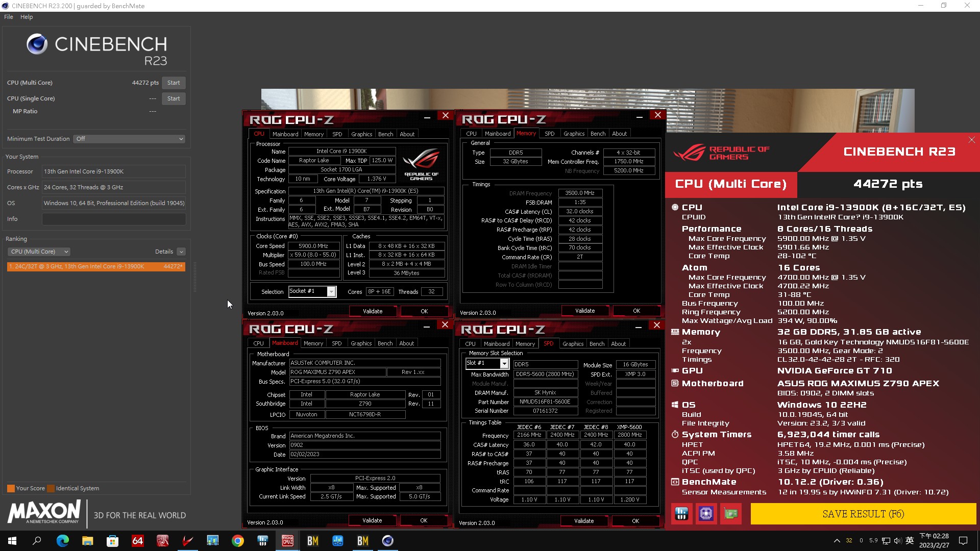The width and height of the screenshot is (980, 551).
Task: Open BenchMate from the taskbar
Action: tap(312, 541)
